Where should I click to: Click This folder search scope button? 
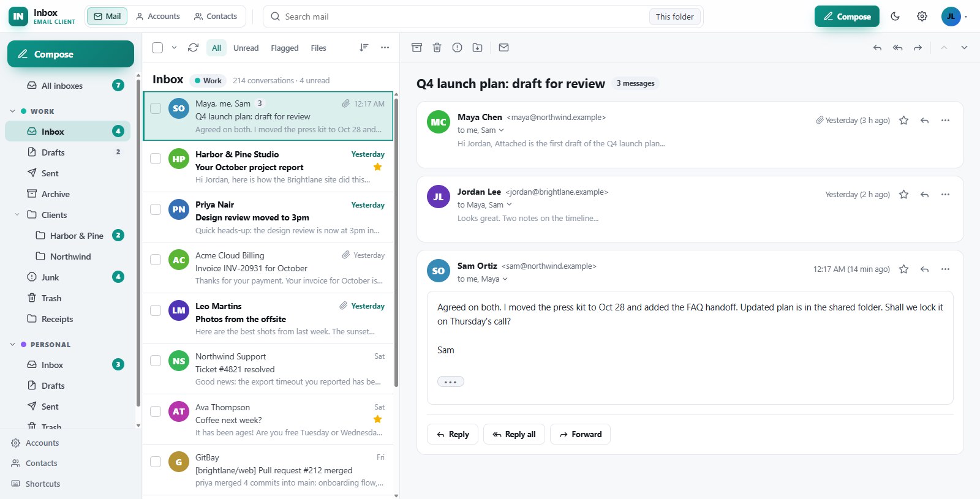coord(674,17)
